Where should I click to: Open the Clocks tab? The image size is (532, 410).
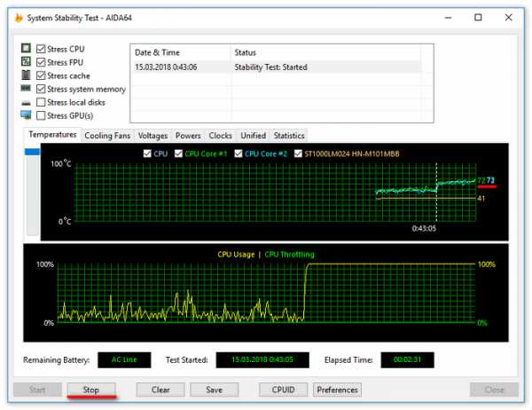[220, 136]
